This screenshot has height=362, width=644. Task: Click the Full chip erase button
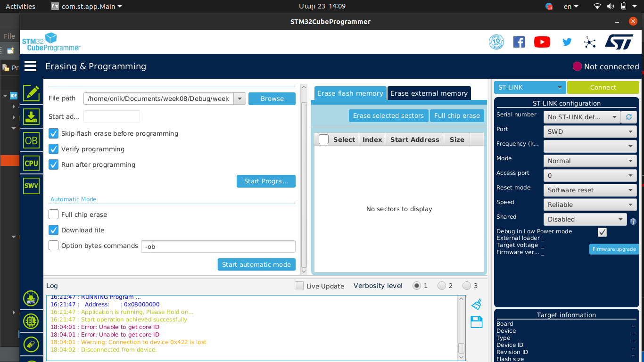click(457, 115)
